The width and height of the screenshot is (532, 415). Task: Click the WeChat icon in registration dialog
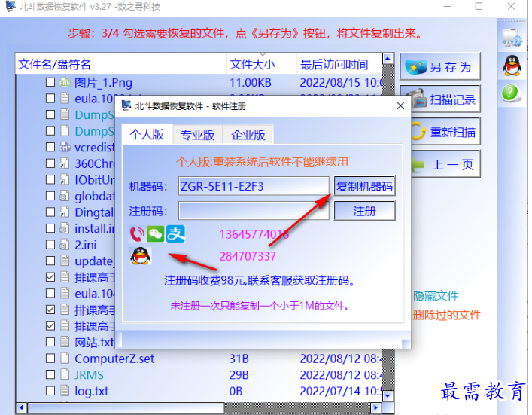click(156, 234)
